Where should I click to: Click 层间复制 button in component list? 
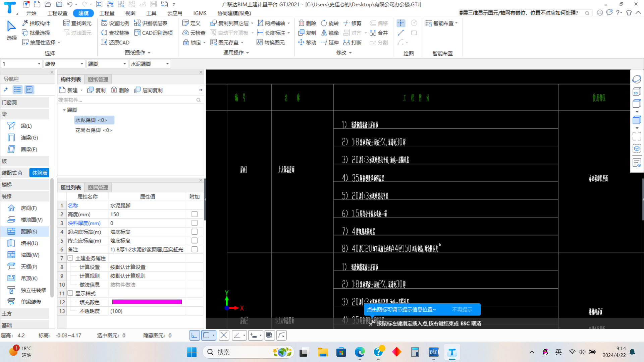coord(149,90)
